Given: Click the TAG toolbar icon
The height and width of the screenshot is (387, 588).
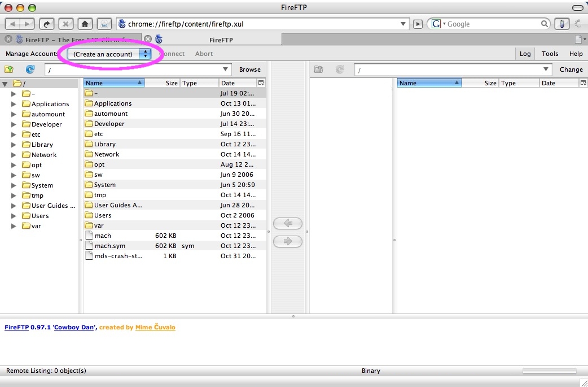Looking at the screenshot, I should coord(104,24).
